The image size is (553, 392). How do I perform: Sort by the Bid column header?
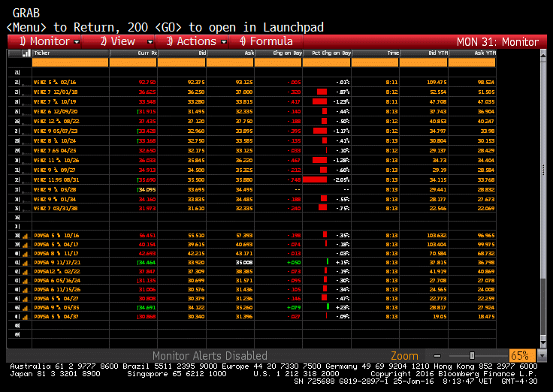pyautogui.click(x=182, y=53)
